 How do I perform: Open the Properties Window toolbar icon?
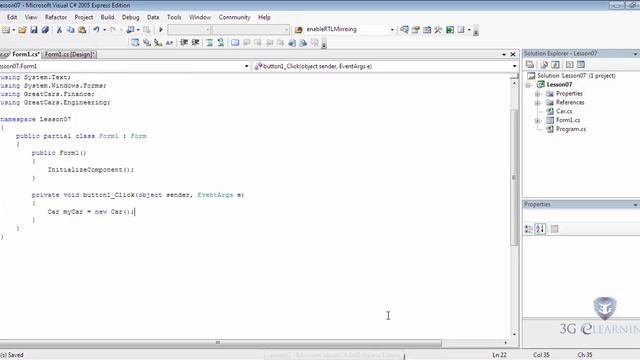point(416,30)
